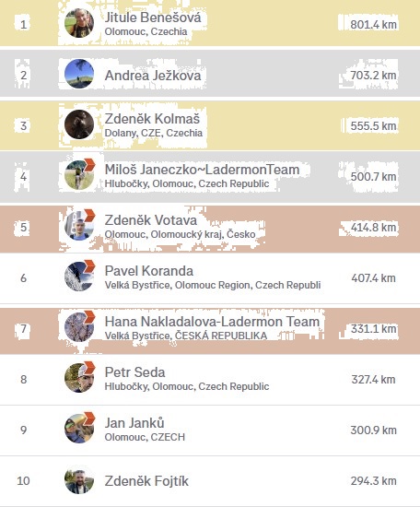Click the subscriber badge on Petr Seda's avatar
420x507 pixels.
pos(89,367)
